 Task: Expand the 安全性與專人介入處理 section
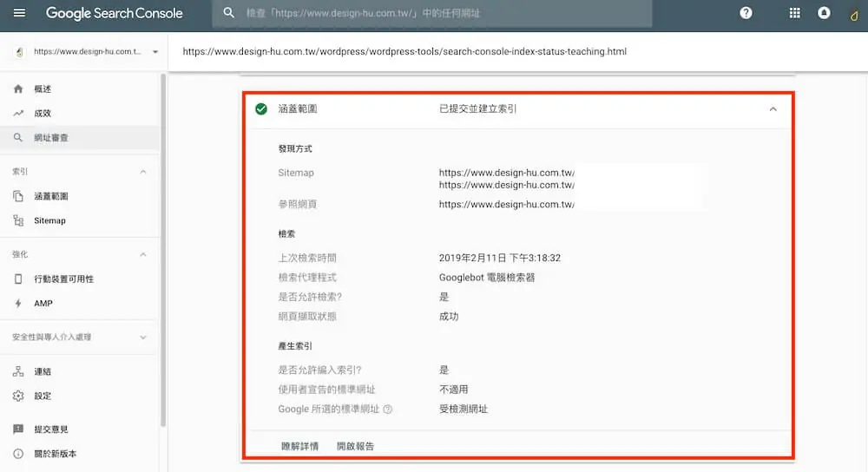[143, 337]
